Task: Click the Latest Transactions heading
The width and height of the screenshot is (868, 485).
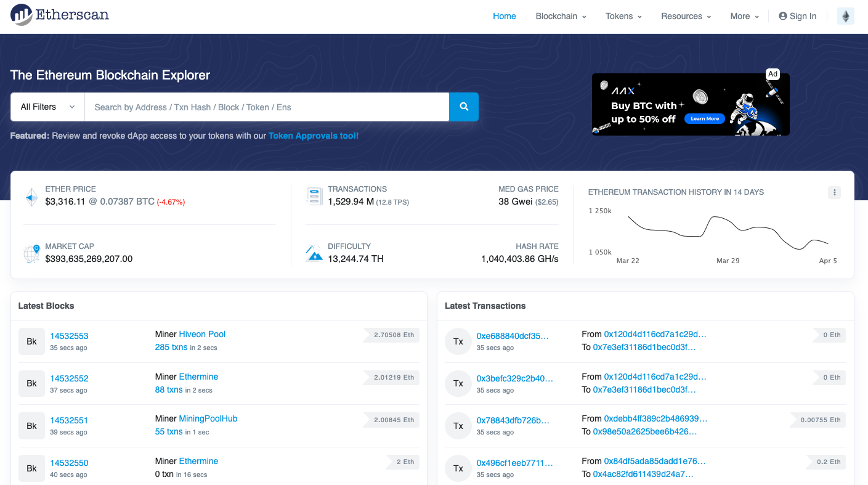Action: [x=485, y=306]
